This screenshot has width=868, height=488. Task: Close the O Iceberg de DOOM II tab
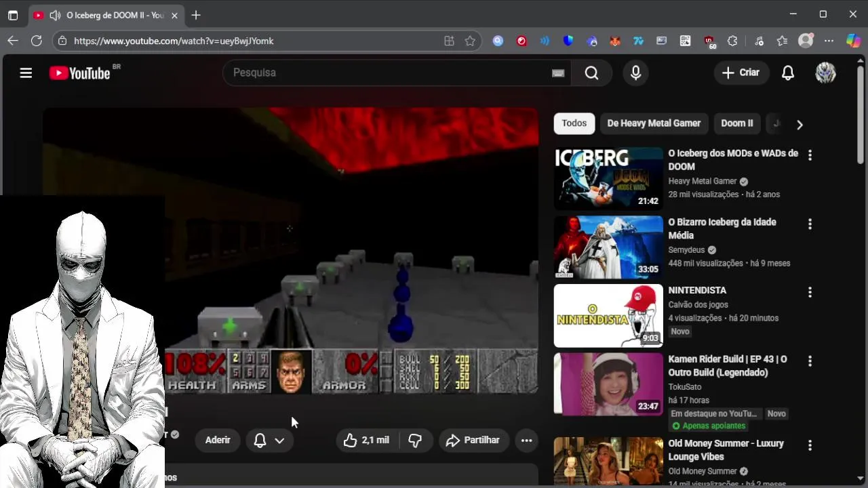click(174, 15)
